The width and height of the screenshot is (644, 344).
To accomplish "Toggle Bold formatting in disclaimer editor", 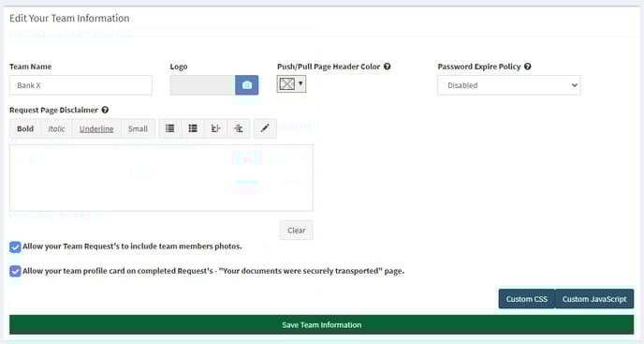I will (x=25, y=128).
